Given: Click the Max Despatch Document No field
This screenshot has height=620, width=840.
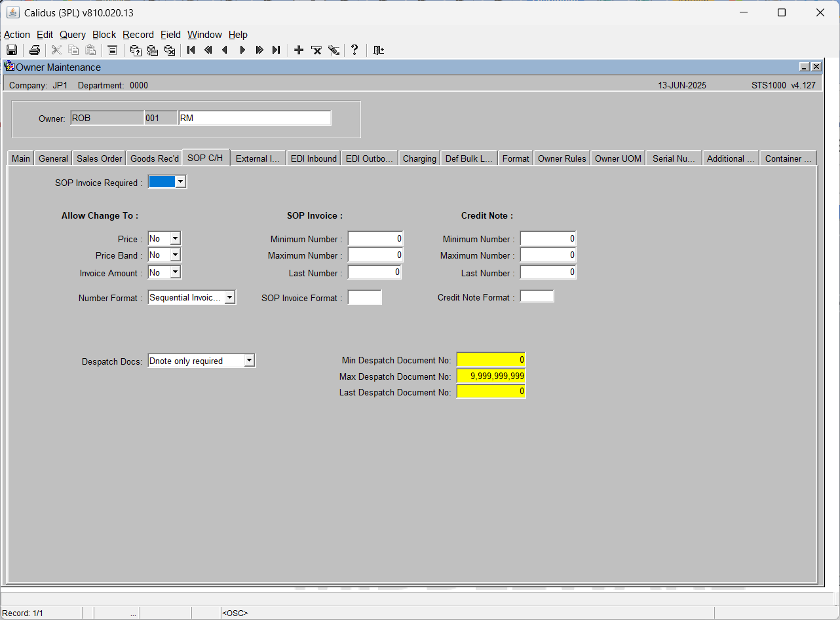Looking at the screenshot, I should pyautogui.click(x=491, y=376).
